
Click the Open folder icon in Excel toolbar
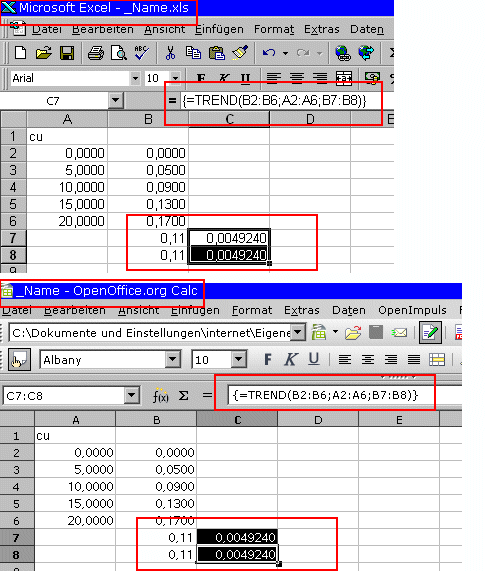tap(43, 53)
